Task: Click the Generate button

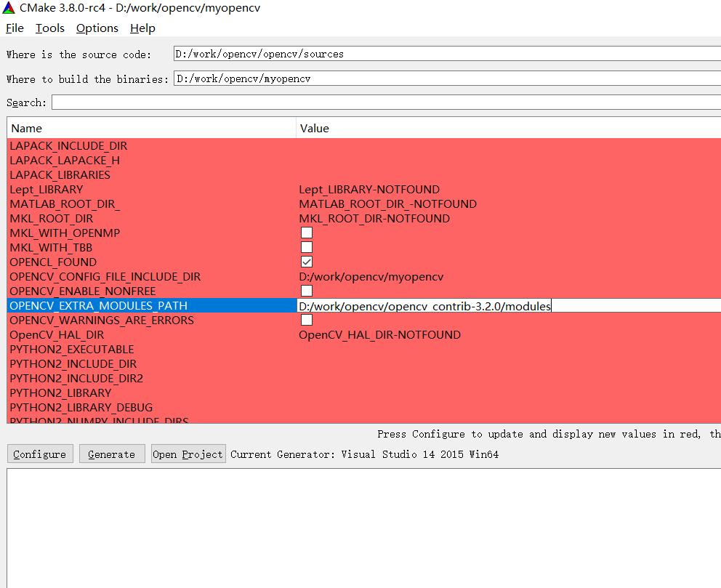Action: (x=112, y=454)
